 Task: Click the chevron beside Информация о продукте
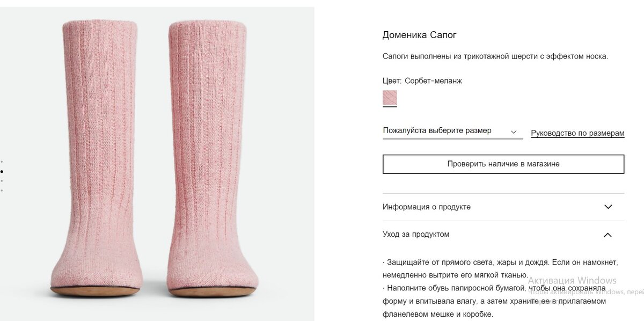click(608, 207)
